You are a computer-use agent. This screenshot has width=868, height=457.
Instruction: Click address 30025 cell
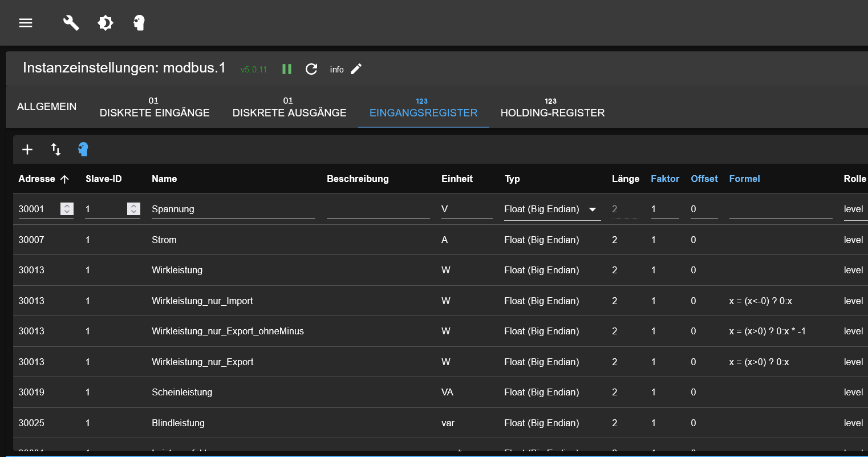(x=31, y=423)
